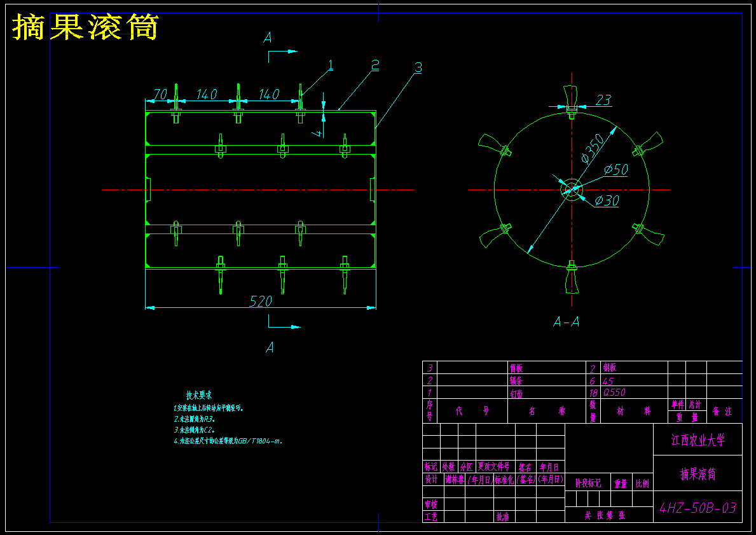Screen dimensions: 756x535
Task: Click the "代号" column header
Action: pos(472,412)
